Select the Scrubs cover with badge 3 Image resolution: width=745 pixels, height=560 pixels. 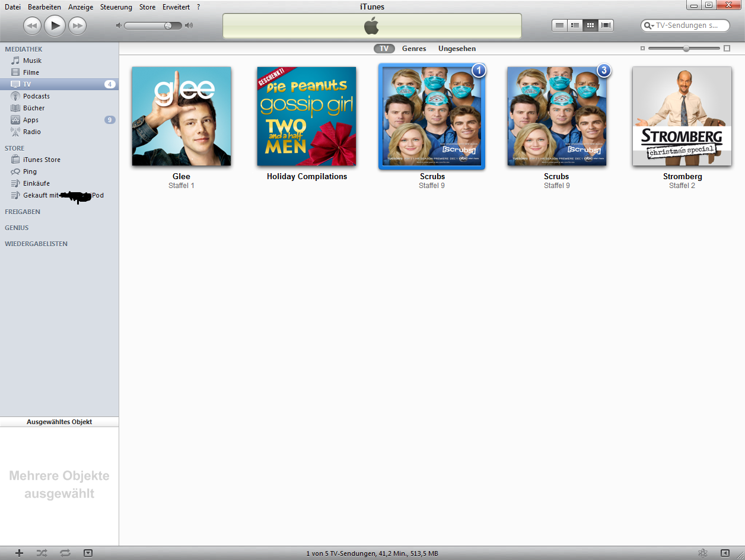tap(557, 116)
